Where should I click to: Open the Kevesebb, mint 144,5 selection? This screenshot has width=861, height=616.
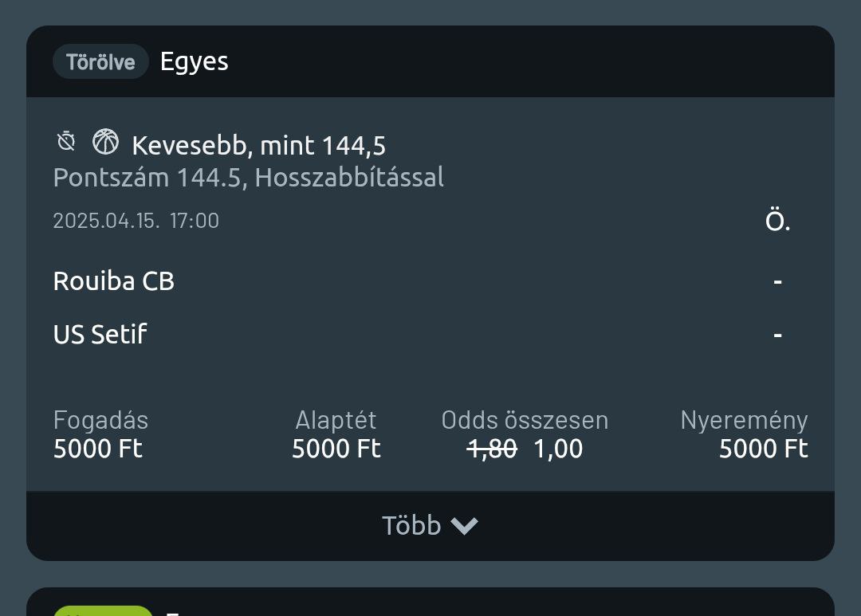point(258,146)
